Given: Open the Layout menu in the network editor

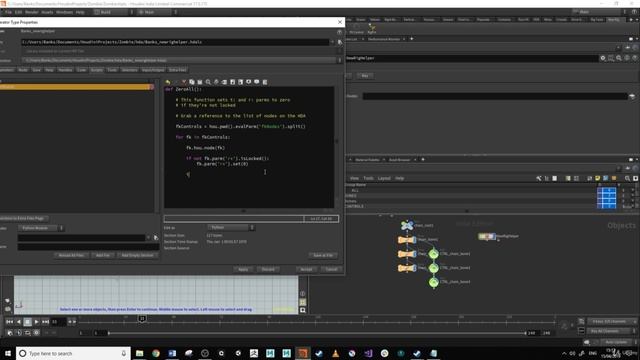Looking at the screenshot, I should tap(384, 178).
